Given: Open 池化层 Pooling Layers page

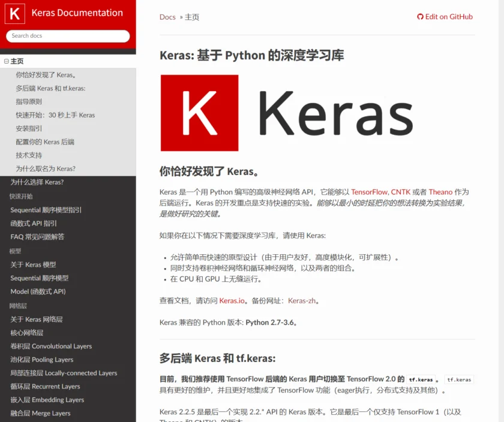Looking at the screenshot, I should tap(42, 360).
